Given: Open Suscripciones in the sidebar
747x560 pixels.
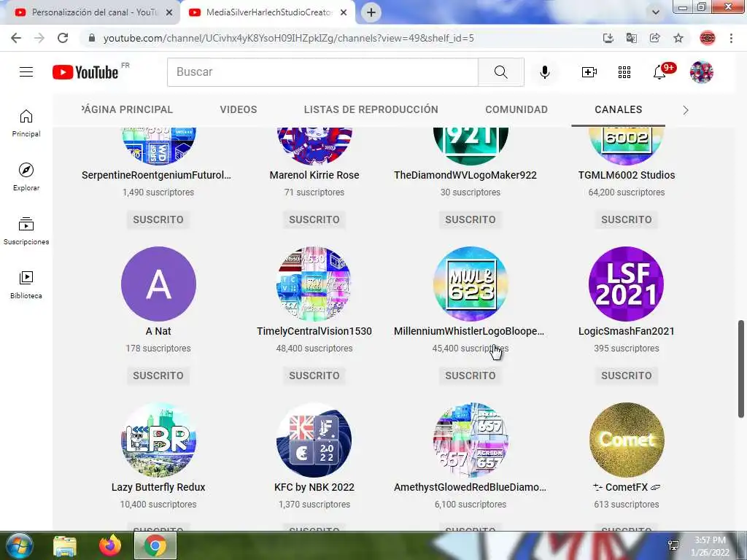Looking at the screenshot, I should (x=26, y=230).
